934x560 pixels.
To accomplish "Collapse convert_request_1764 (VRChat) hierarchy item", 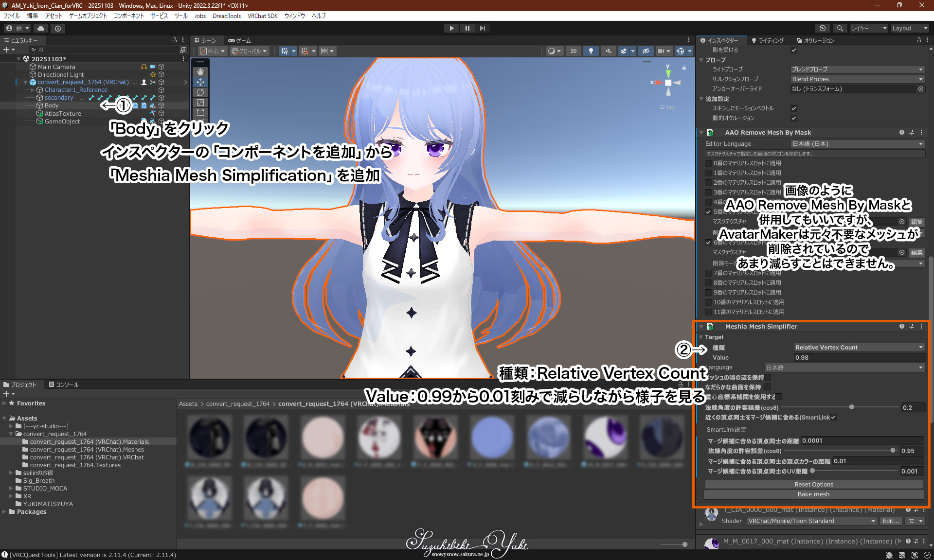I will pyautogui.click(x=25, y=82).
